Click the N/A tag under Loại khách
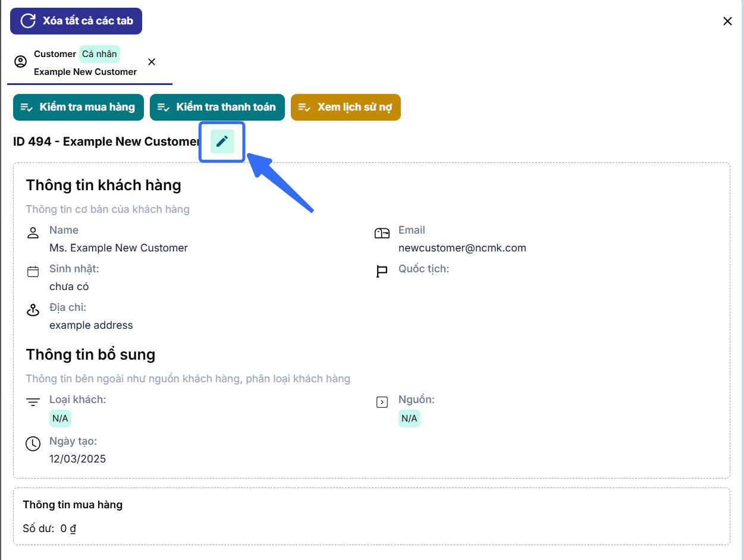 point(61,419)
